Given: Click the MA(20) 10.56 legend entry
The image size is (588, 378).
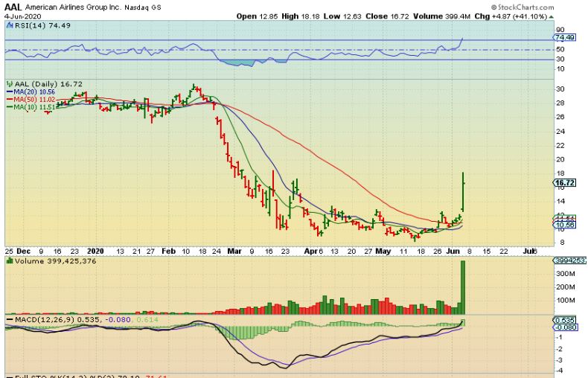Looking at the screenshot, I should pos(31,92).
